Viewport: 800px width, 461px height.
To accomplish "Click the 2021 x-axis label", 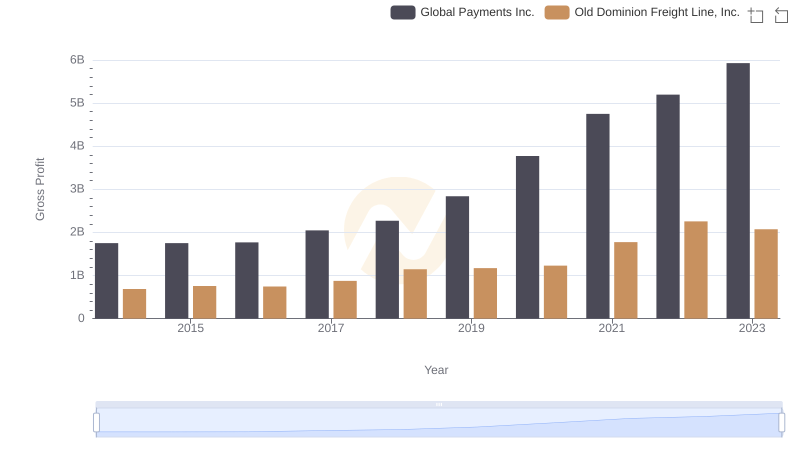I will coord(611,328).
